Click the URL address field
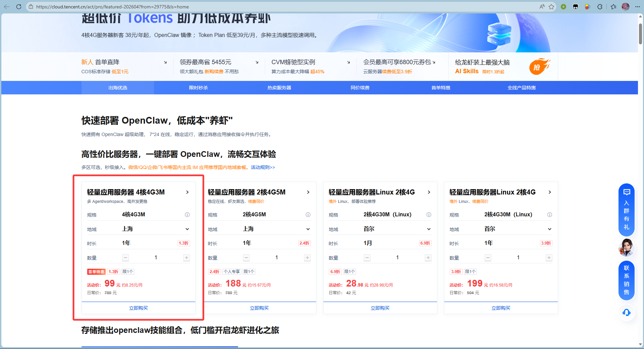This screenshot has height=349, width=644. (282, 7)
